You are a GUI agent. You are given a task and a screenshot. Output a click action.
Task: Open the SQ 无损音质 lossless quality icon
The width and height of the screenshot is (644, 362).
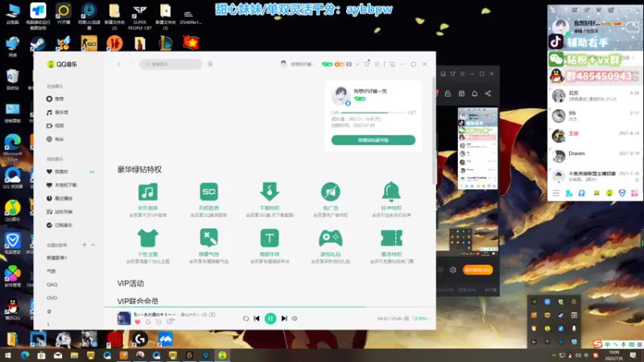[208, 191]
